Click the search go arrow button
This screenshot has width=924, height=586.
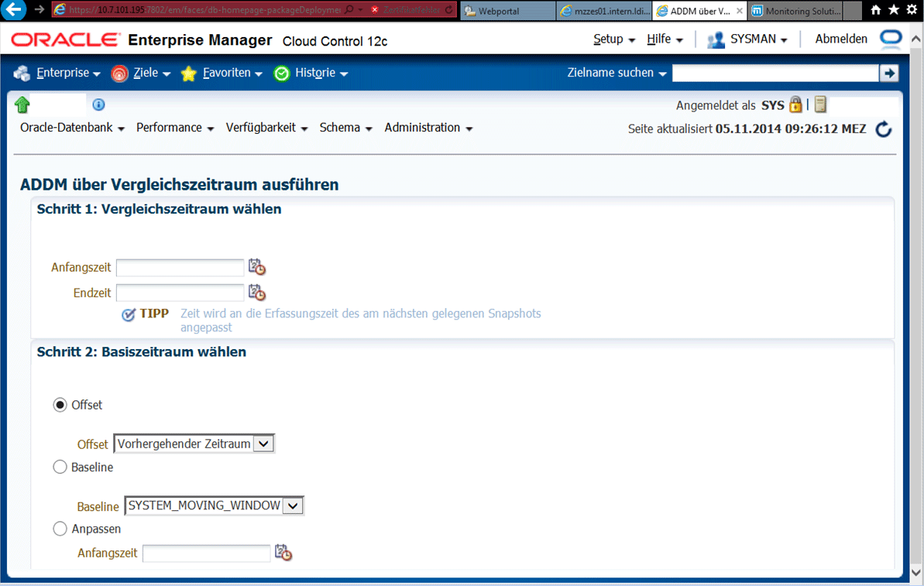pos(888,73)
